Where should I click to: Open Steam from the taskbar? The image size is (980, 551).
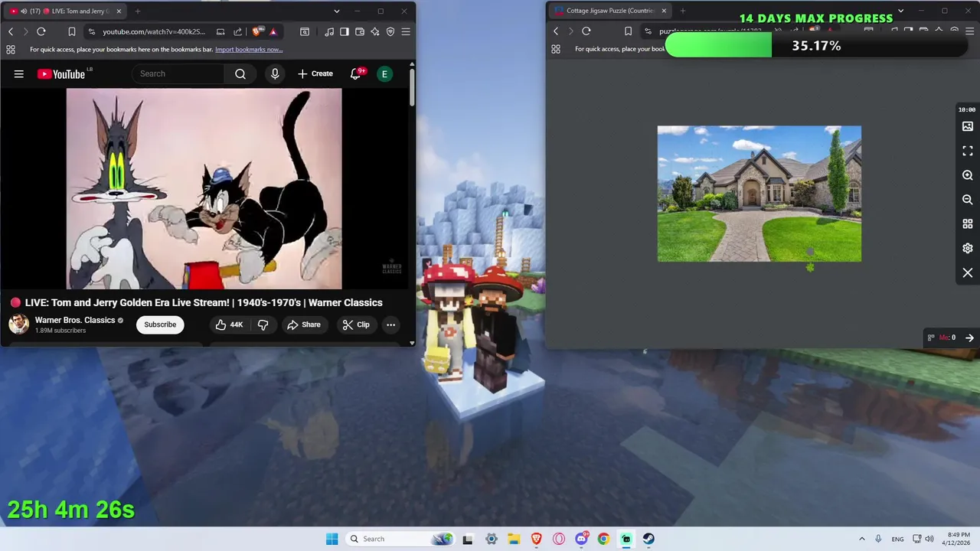point(648,539)
